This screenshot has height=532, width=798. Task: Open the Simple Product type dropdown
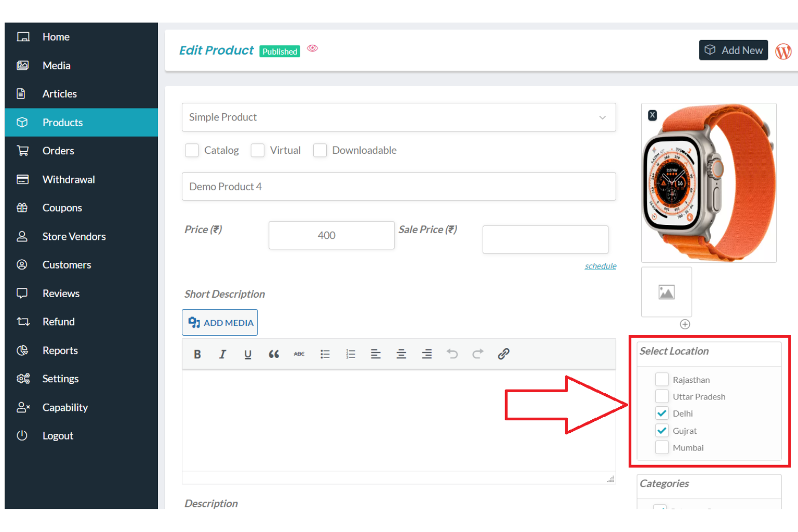pos(398,117)
